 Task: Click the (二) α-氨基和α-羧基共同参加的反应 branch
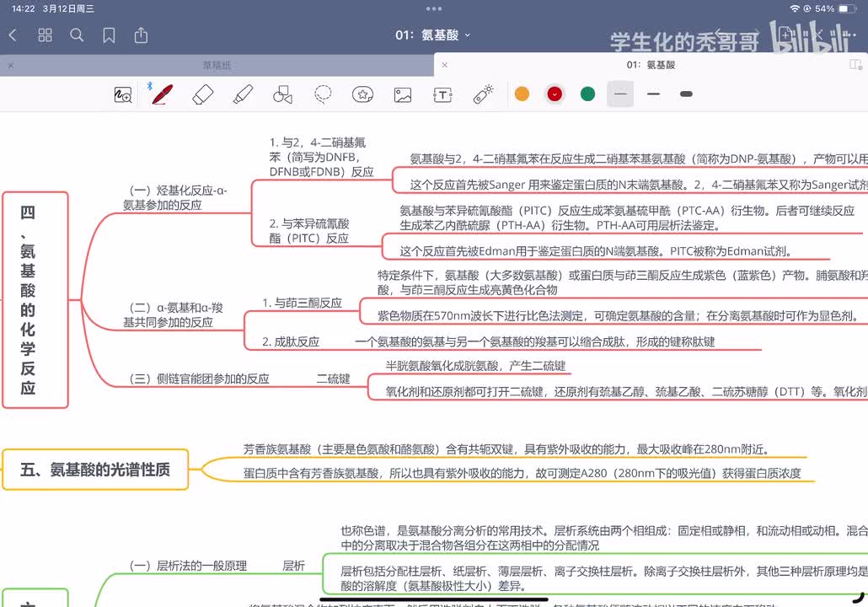click(x=174, y=314)
